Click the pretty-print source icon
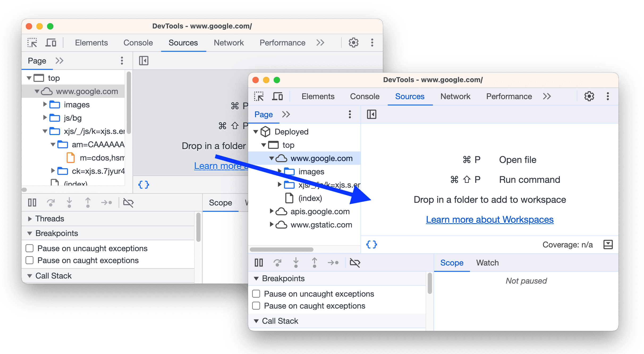Viewport: 644px width, 354px height. coord(372,244)
